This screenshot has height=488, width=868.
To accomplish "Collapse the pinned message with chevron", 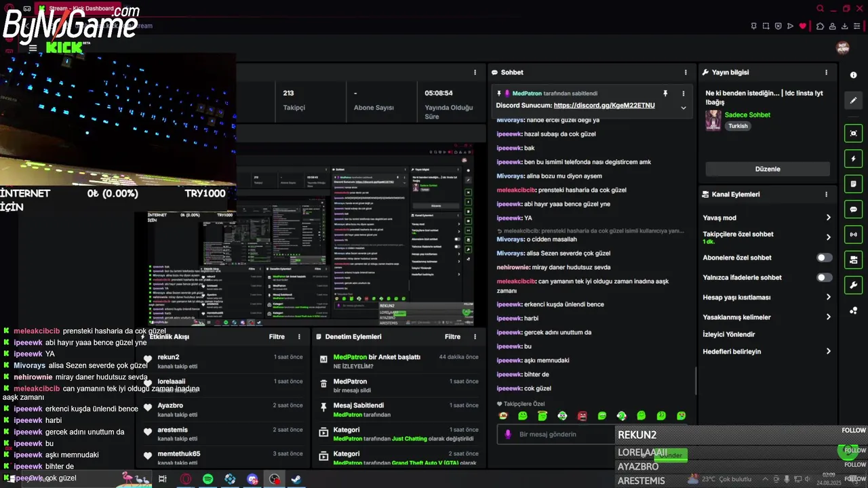I will click(684, 108).
